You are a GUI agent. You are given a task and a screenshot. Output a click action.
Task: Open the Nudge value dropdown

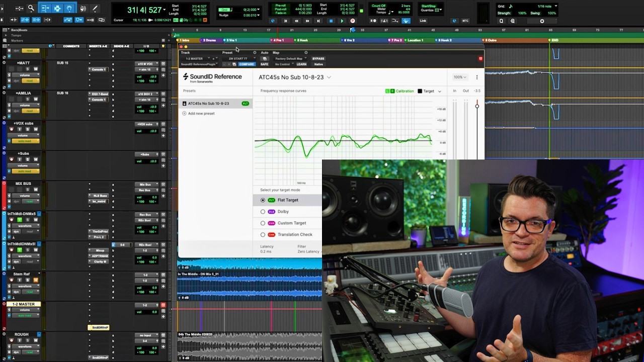click(x=259, y=16)
